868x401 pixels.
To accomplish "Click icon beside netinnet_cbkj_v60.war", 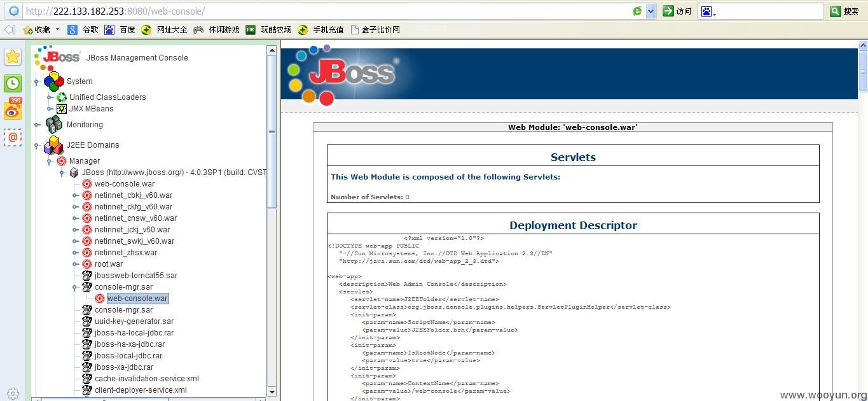I will pyautogui.click(x=87, y=195).
